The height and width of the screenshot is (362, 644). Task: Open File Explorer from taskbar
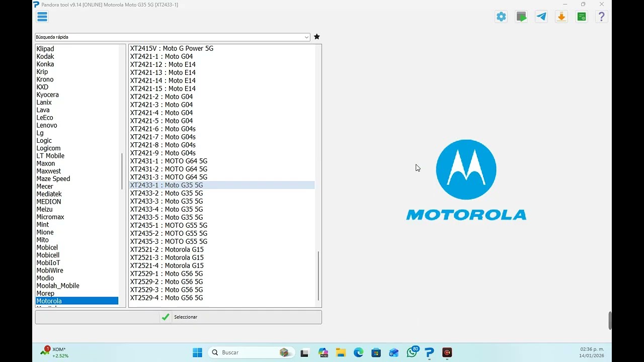[x=341, y=353]
